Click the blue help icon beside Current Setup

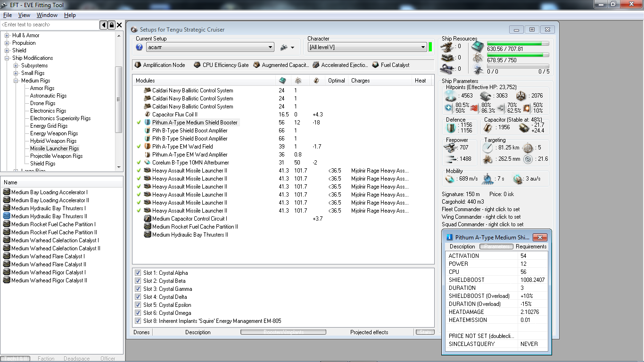[x=139, y=47]
